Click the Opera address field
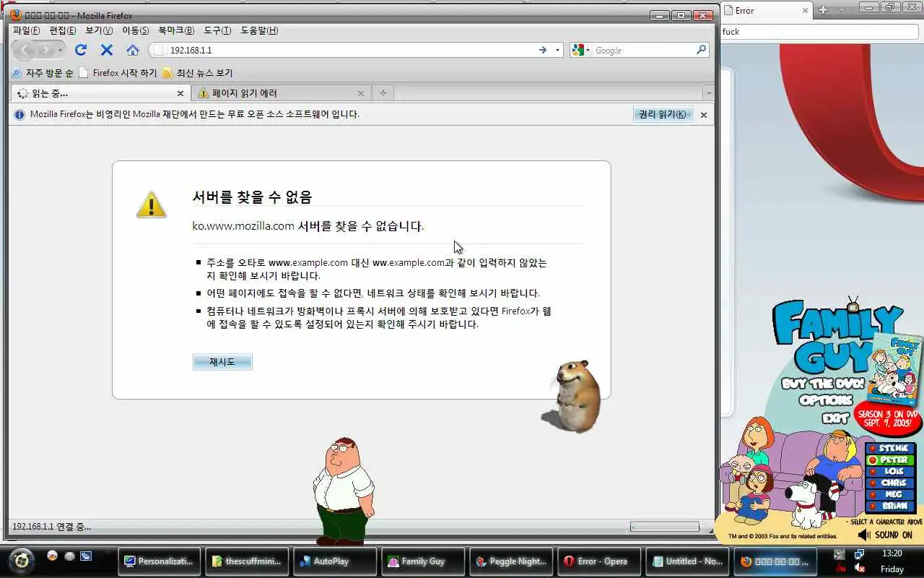Viewport: 924px width, 578px height. click(821, 31)
